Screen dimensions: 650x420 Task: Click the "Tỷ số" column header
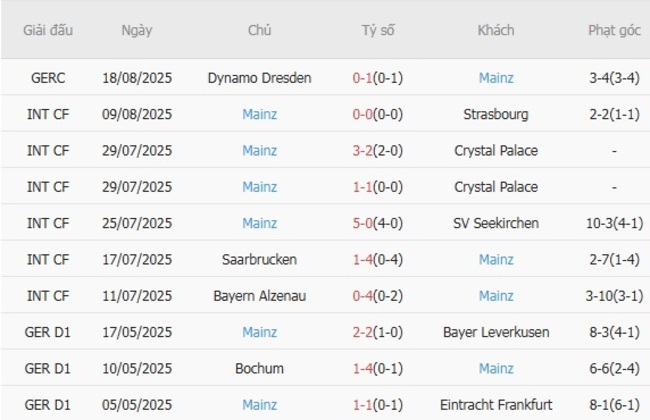(x=378, y=30)
